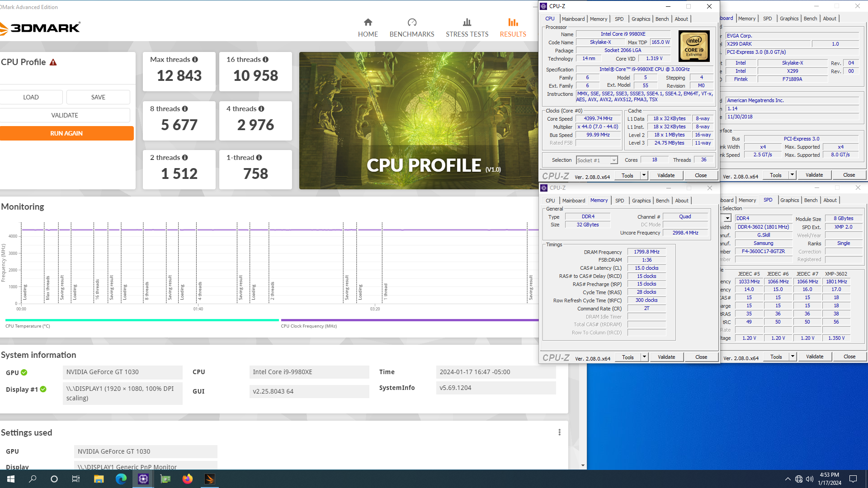Open volume control in system tray
The width and height of the screenshot is (868, 488).
pos(809,479)
